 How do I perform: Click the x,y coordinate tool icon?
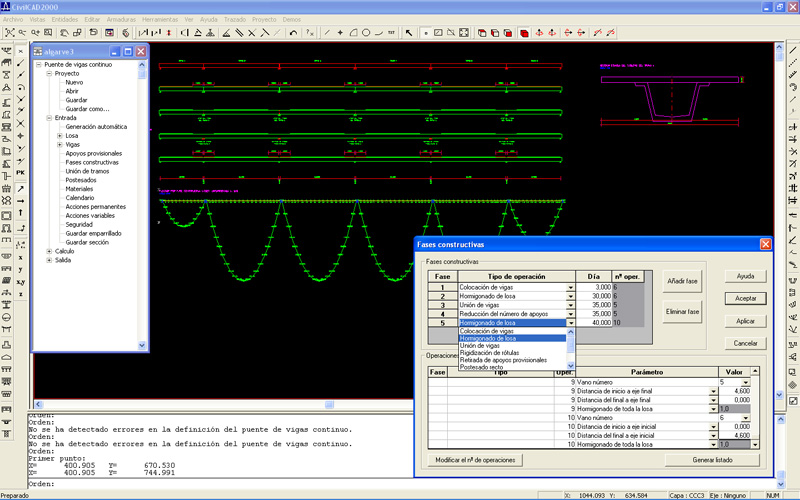point(20,282)
